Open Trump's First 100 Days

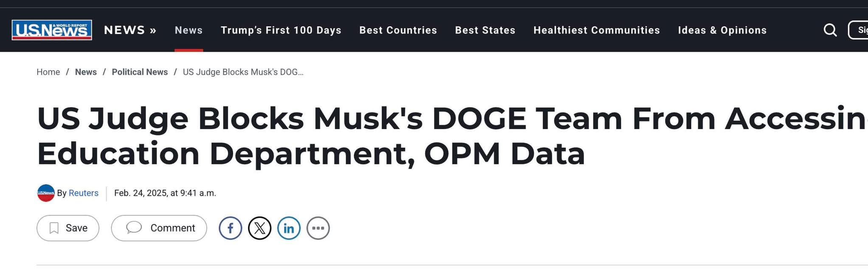281,30
